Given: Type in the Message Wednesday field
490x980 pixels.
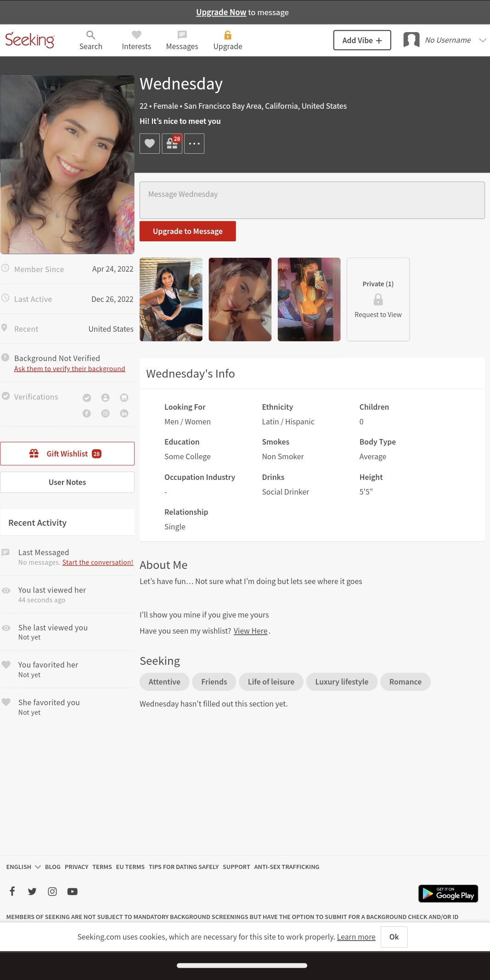Looking at the screenshot, I should point(312,200).
